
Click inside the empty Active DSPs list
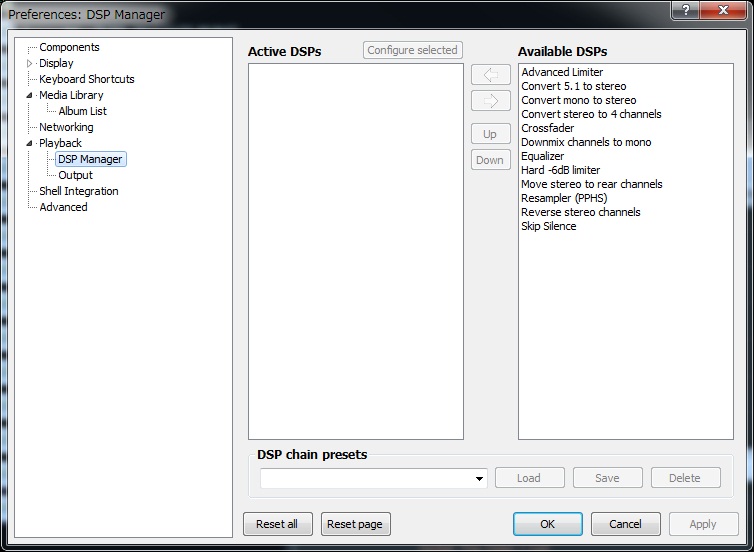click(x=356, y=251)
